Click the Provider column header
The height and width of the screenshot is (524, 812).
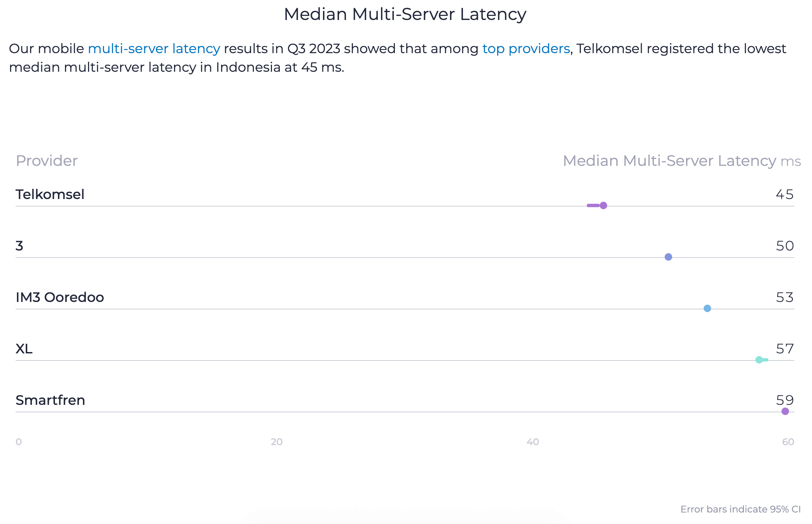point(47,160)
